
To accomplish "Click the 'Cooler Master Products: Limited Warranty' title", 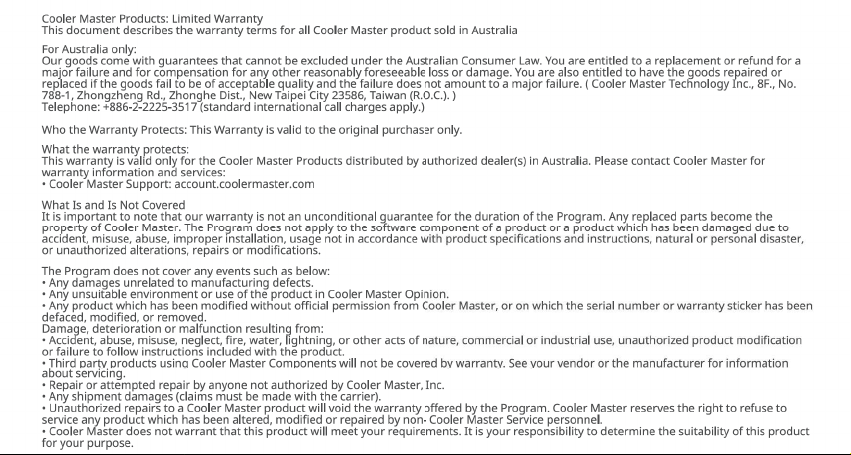I will [153, 19].
